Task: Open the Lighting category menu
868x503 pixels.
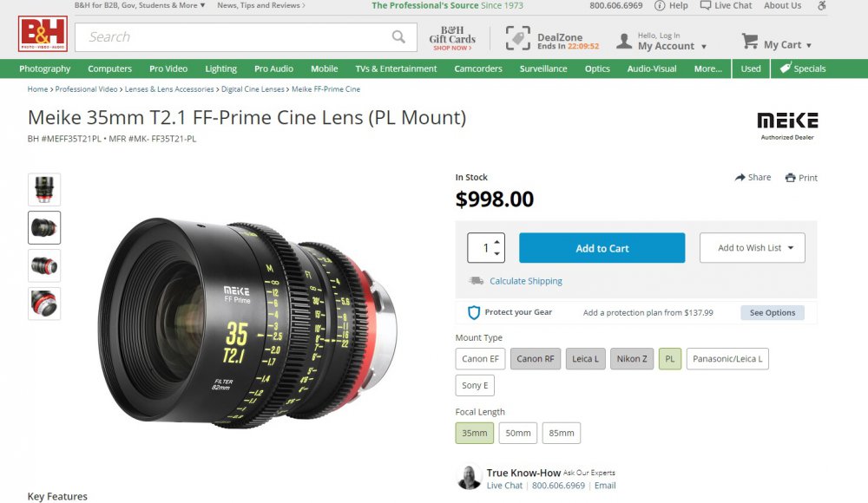Action: (220, 69)
